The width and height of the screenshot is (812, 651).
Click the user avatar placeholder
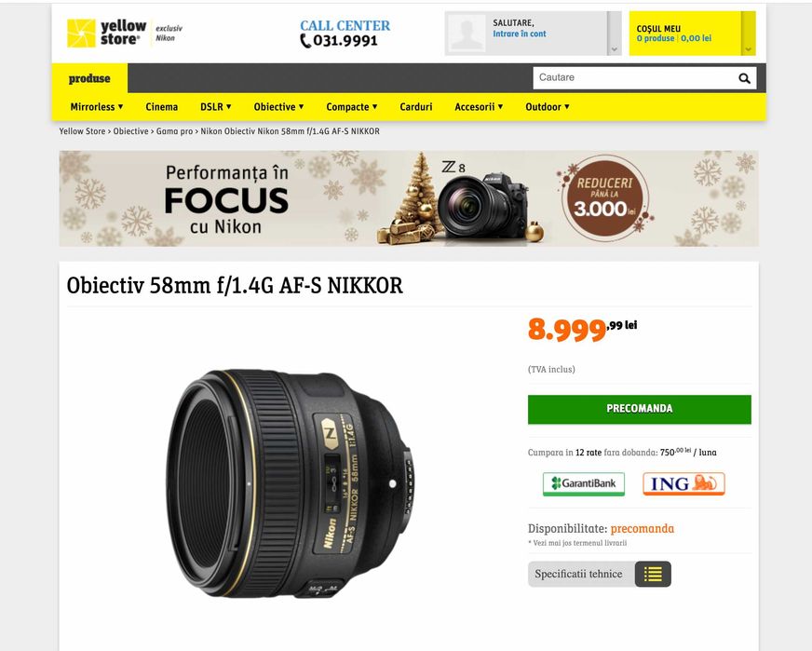point(467,34)
